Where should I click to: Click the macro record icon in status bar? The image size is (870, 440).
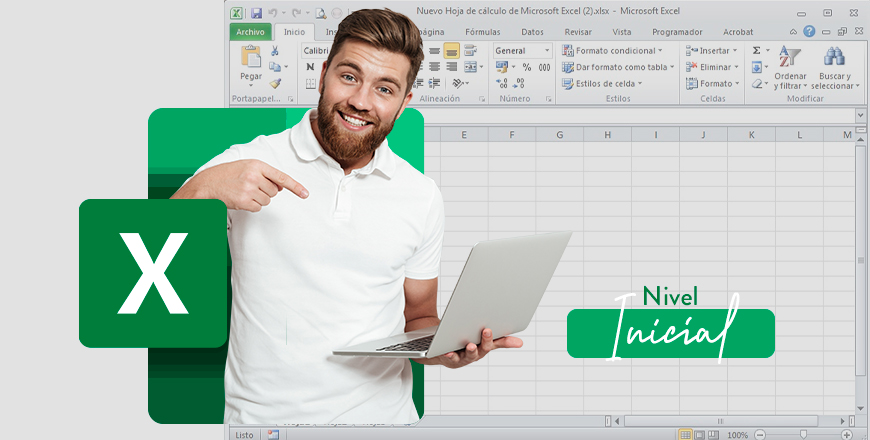[x=272, y=434]
